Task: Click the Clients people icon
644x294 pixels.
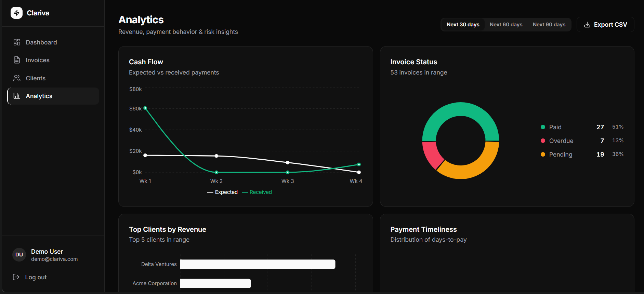Action: pyautogui.click(x=17, y=78)
